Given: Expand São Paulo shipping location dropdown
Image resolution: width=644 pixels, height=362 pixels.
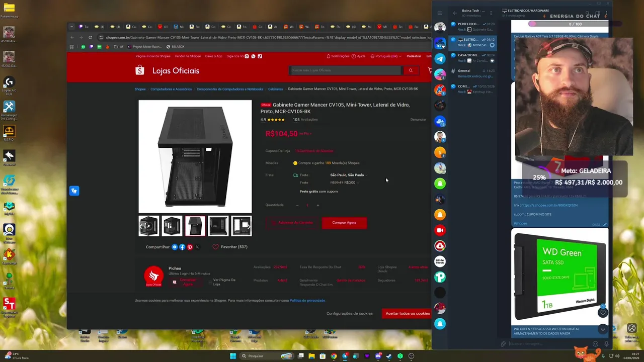Looking at the screenshot, I should (348, 175).
